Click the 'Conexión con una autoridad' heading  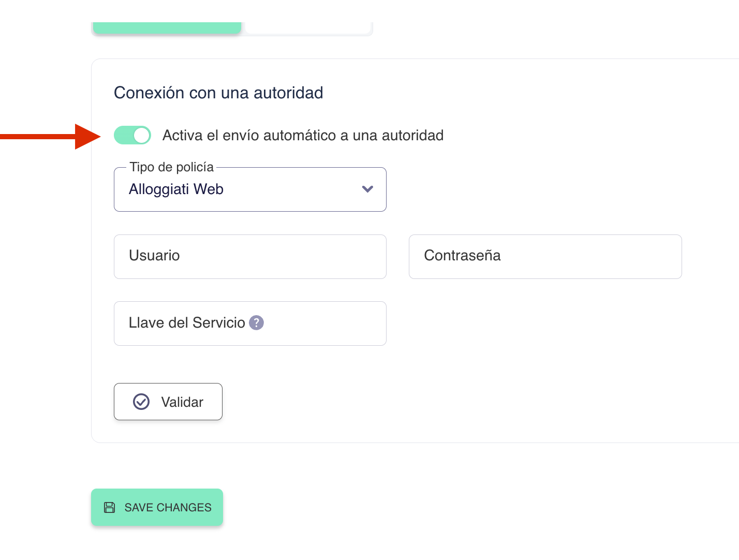click(x=218, y=93)
